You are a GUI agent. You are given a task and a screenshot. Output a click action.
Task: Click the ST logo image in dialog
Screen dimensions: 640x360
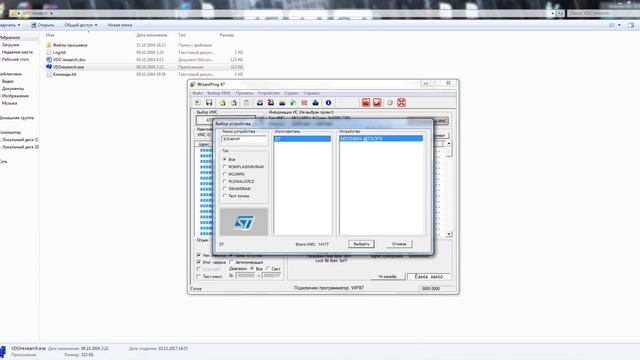coord(244,222)
